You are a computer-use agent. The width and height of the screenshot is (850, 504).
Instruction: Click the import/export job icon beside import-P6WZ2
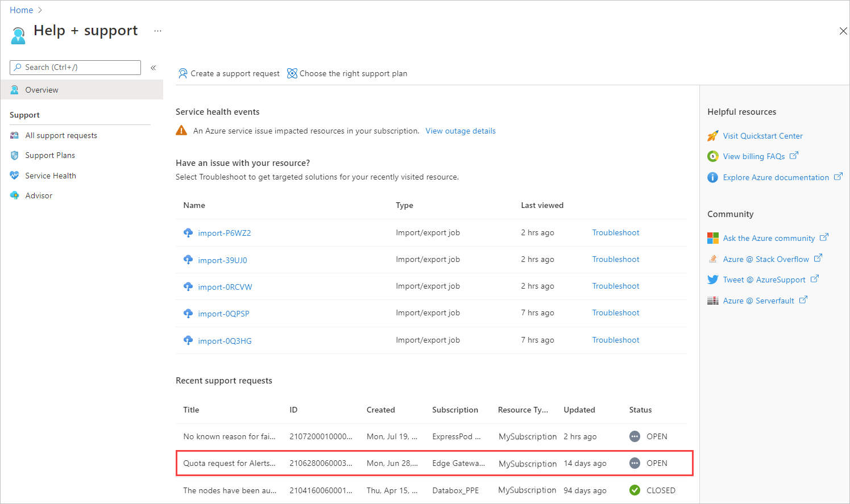188,232
